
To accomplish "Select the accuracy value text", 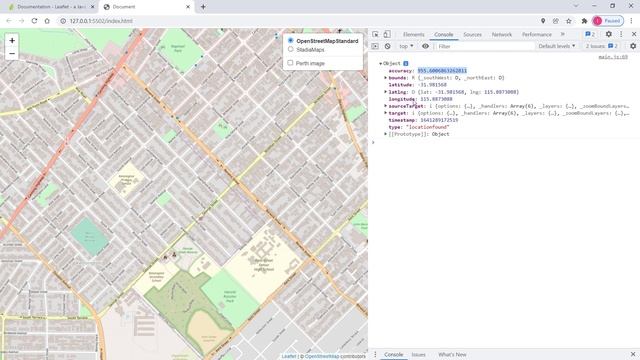I will tap(442, 71).
